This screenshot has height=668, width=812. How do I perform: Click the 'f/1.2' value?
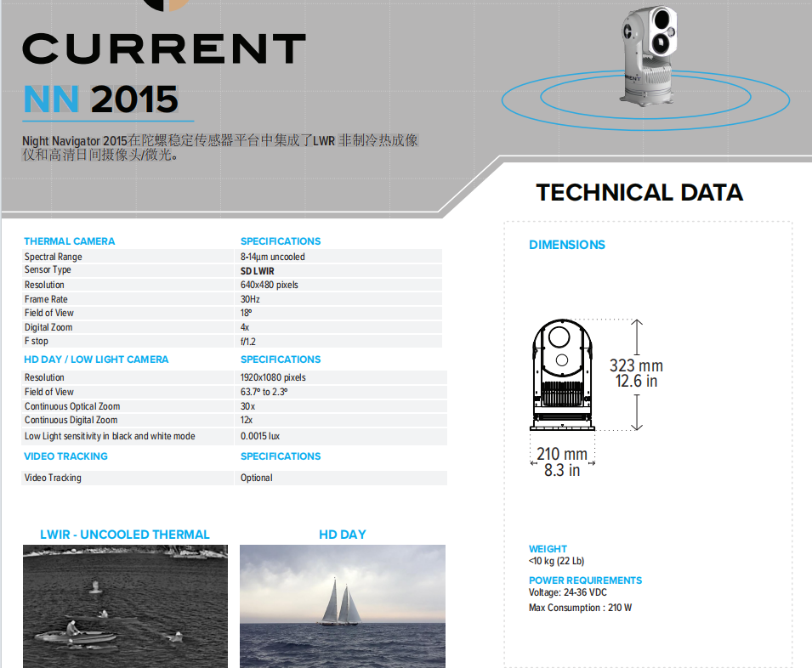[248, 342]
